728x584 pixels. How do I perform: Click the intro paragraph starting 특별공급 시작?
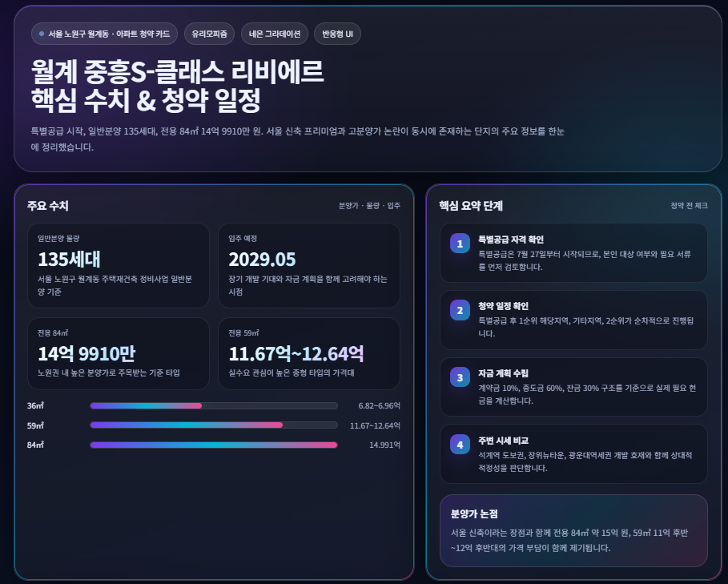[298, 139]
